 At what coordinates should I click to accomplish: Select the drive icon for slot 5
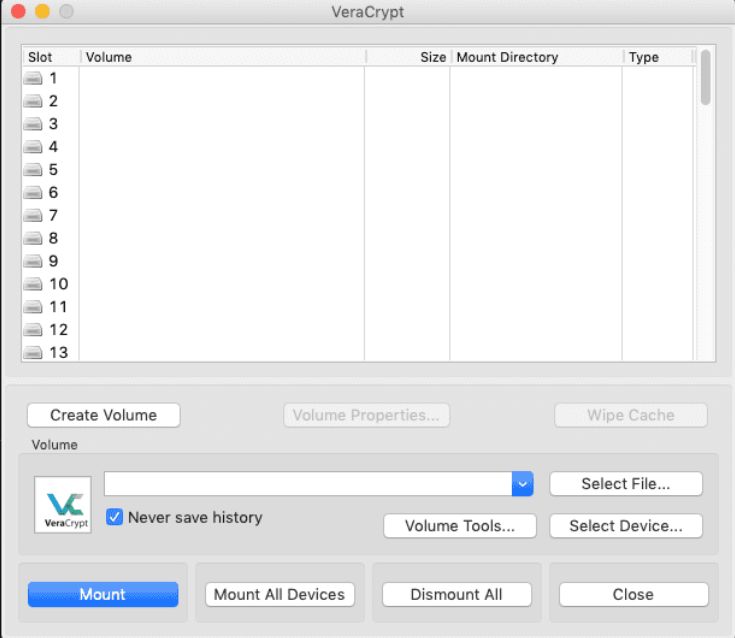33,169
